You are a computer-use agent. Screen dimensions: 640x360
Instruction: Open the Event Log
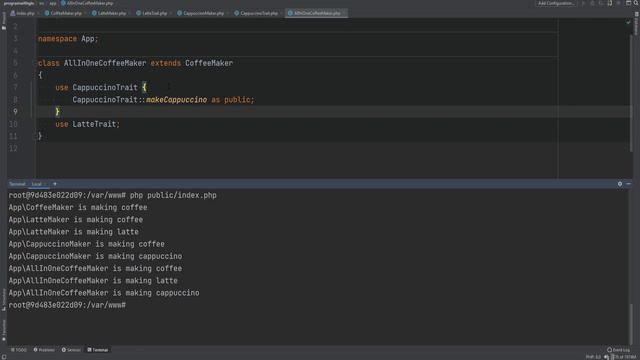[x=618, y=350]
